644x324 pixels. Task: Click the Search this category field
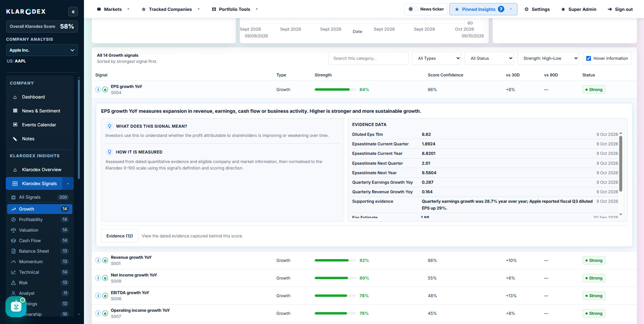(x=368, y=58)
